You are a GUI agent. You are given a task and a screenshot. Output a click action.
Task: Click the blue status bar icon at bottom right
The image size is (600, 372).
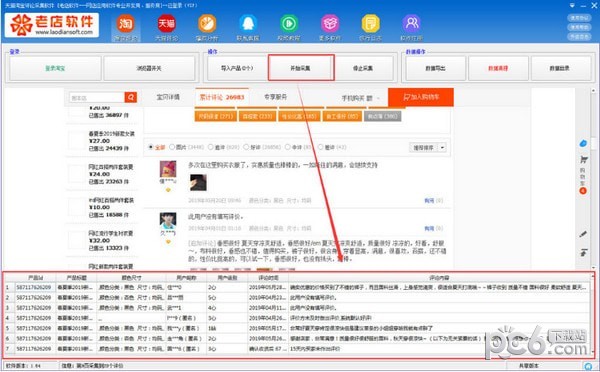pos(588,366)
